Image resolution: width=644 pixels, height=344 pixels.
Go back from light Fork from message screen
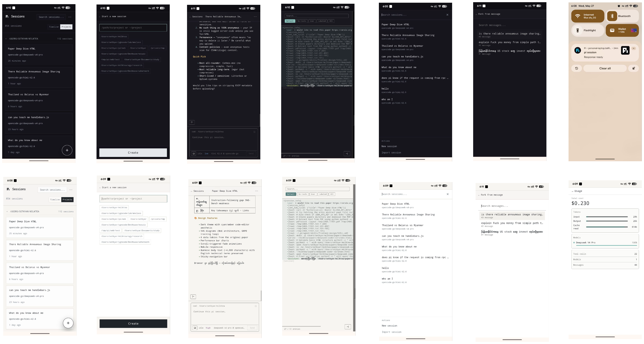coord(479,195)
